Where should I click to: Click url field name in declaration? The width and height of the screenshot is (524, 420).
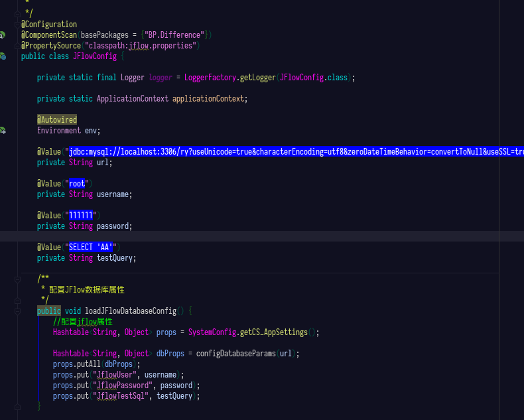click(x=103, y=163)
